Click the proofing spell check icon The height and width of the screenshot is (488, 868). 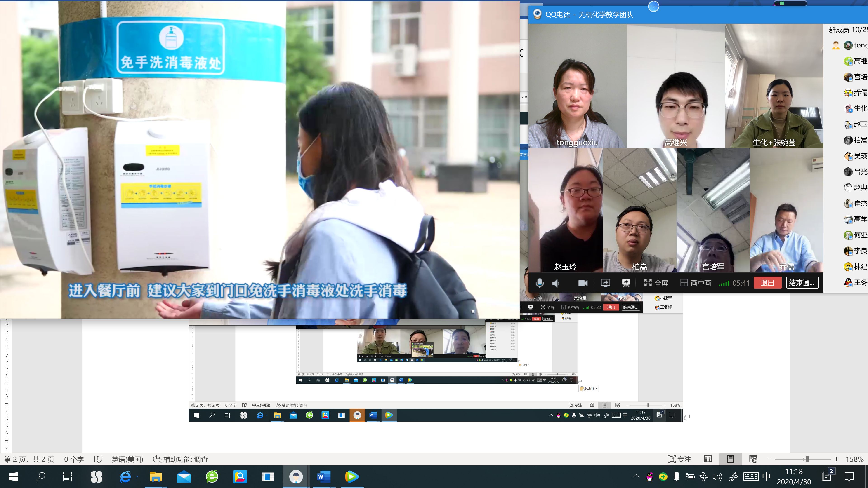(x=98, y=459)
